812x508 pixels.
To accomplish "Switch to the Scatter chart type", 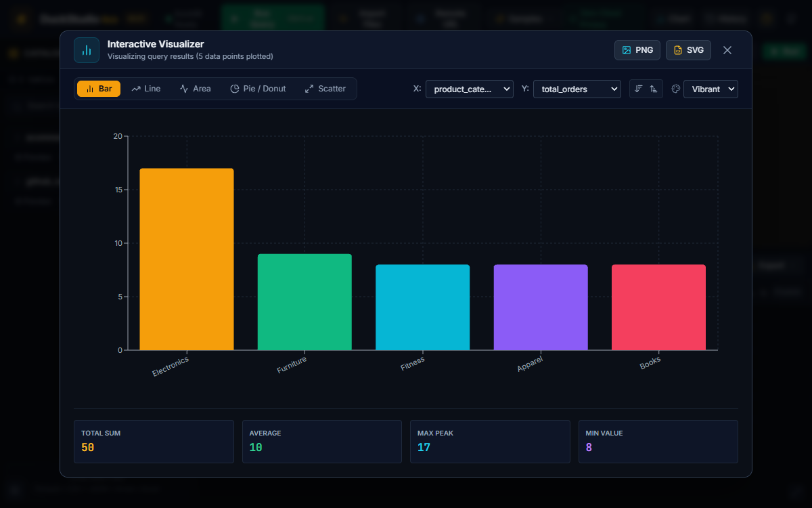I will pos(325,89).
